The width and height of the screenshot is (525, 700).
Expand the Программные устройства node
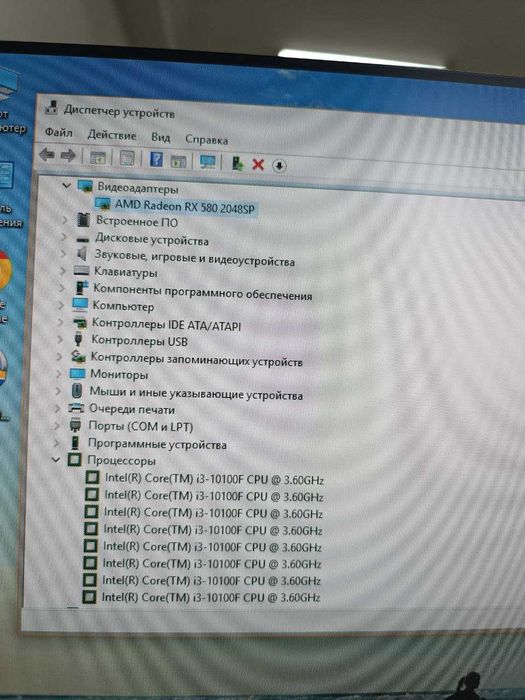point(56,442)
